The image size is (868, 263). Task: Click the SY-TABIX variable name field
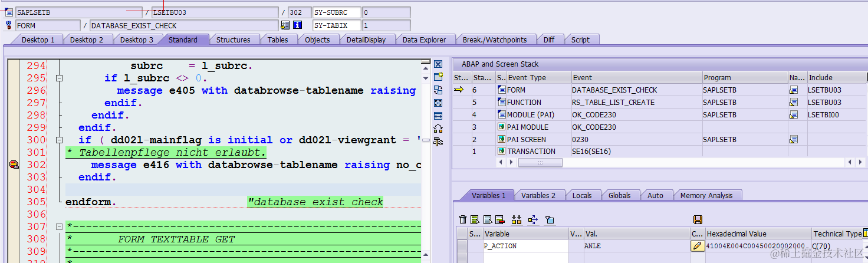pyautogui.click(x=337, y=25)
